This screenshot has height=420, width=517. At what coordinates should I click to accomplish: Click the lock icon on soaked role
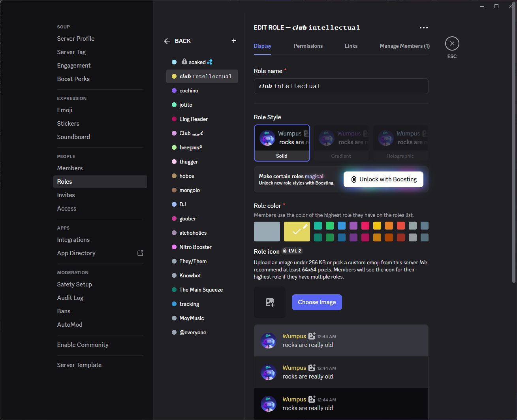click(x=184, y=62)
